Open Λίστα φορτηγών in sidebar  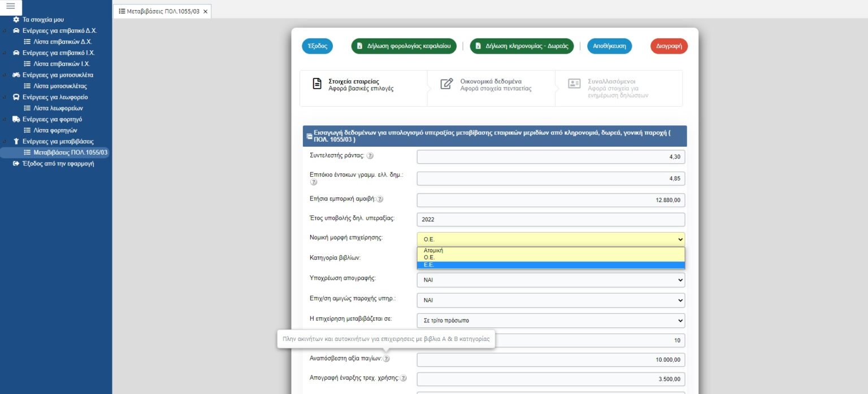coord(55,130)
